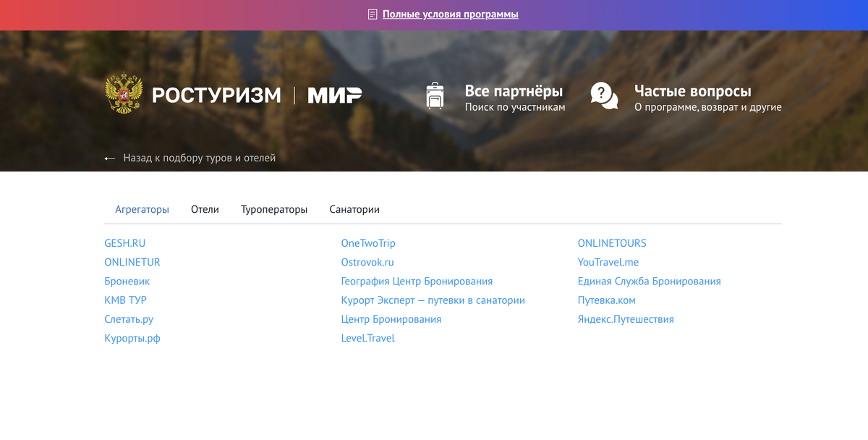868x440 pixels.
Task: Open Level.Travel partner link
Action: coord(367,338)
